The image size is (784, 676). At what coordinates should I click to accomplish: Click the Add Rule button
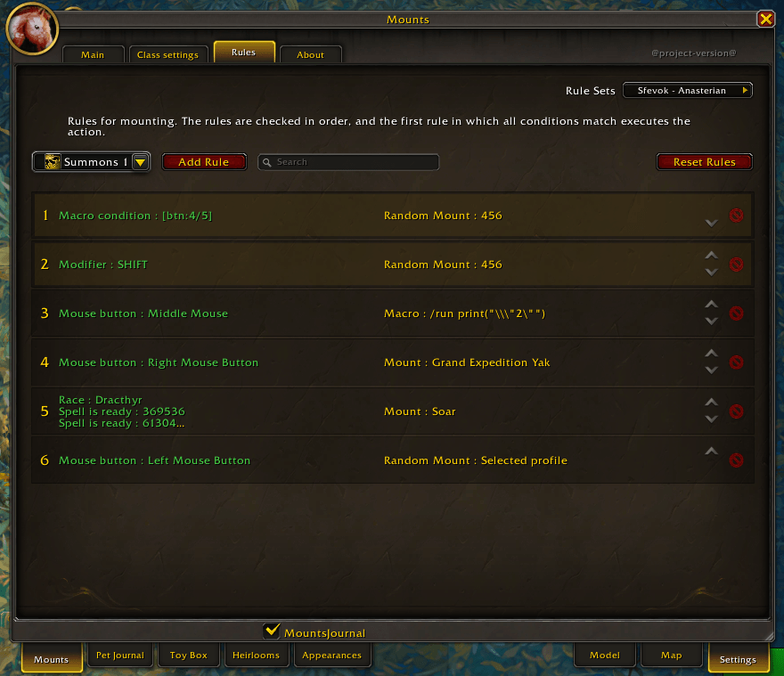(204, 162)
